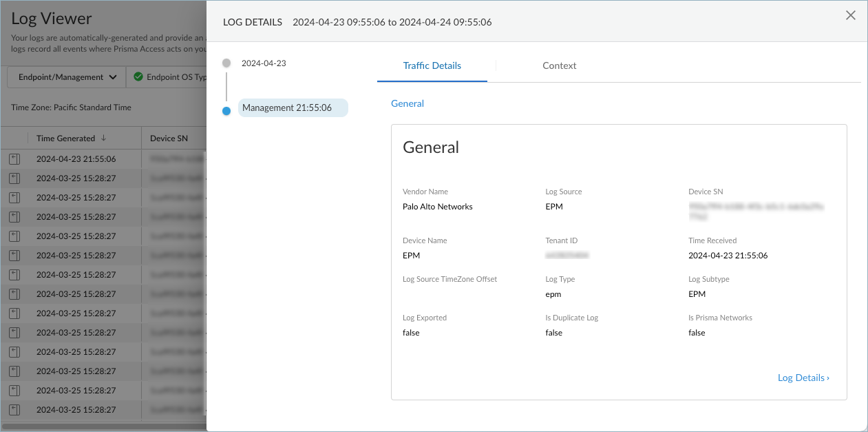868x432 pixels.
Task: Click the green check icon beside Endpoint OS Type
Action: point(138,77)
